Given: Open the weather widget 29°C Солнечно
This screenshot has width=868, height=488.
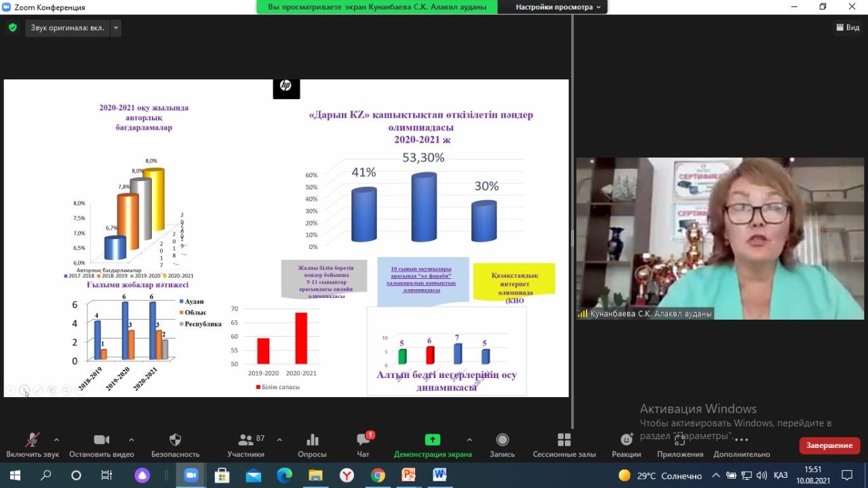Looking at the screenshot, I should 660,475.
